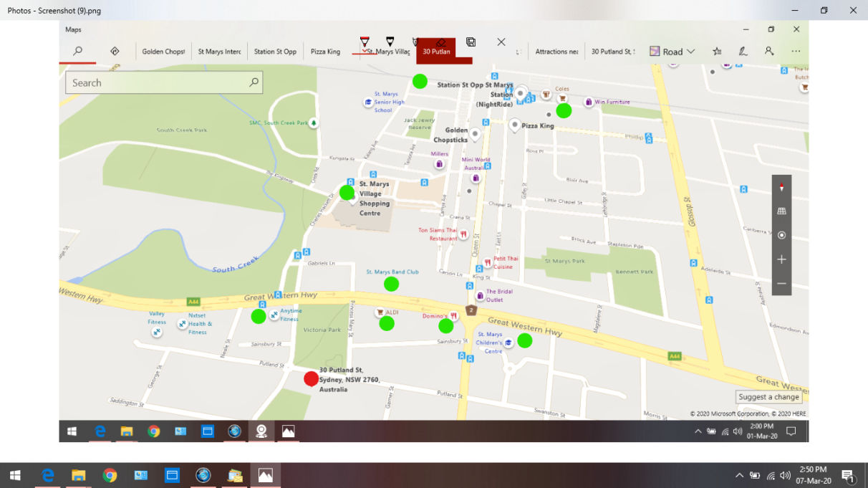Open the Directions diamond icon
868x488 pixels.
pyautogui.click(x=115, y=52)
